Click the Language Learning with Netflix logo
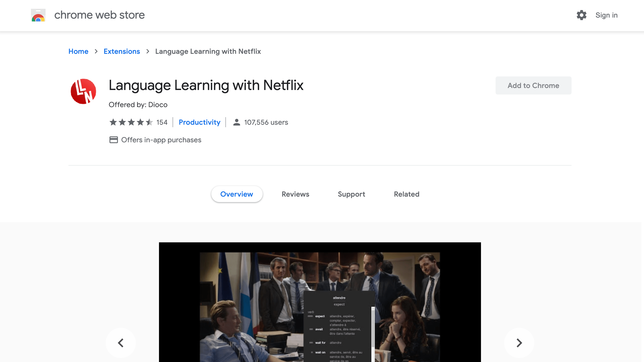The width and height of the screenshot is (644, 362). click(x=83, y=91)
